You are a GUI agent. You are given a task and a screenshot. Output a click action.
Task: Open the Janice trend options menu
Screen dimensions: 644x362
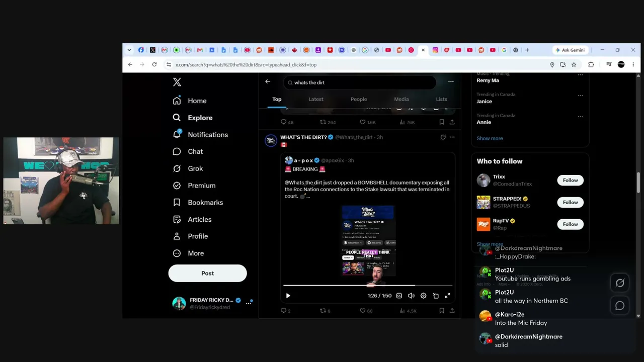(580, 95)
